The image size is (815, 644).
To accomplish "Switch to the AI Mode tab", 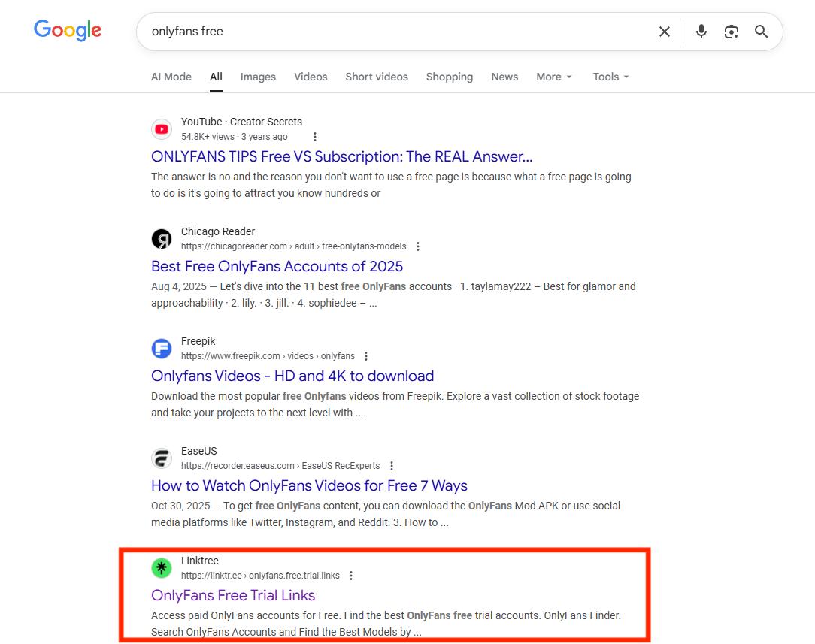I will [x=171, y=77].
